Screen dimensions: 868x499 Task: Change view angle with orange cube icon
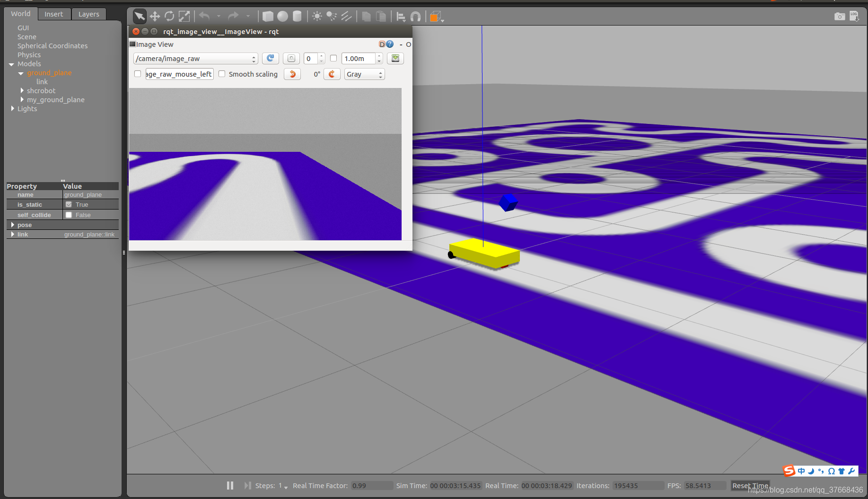tap(435, 17)
